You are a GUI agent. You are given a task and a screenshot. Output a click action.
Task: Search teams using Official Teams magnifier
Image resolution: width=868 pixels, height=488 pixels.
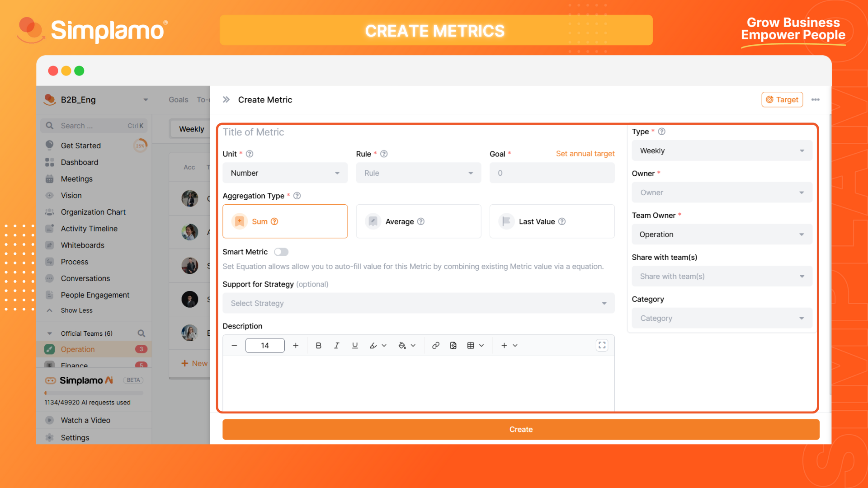(x=142, y=333)
